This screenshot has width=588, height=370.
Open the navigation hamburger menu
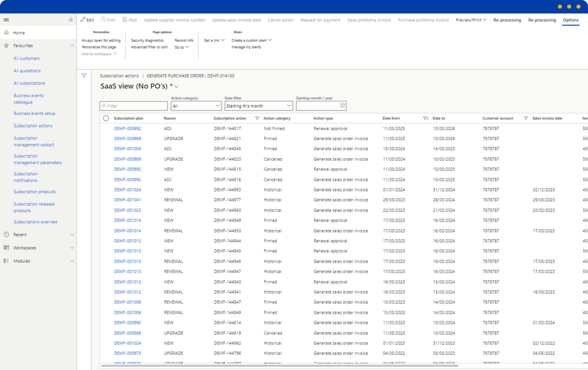point(6,20)
